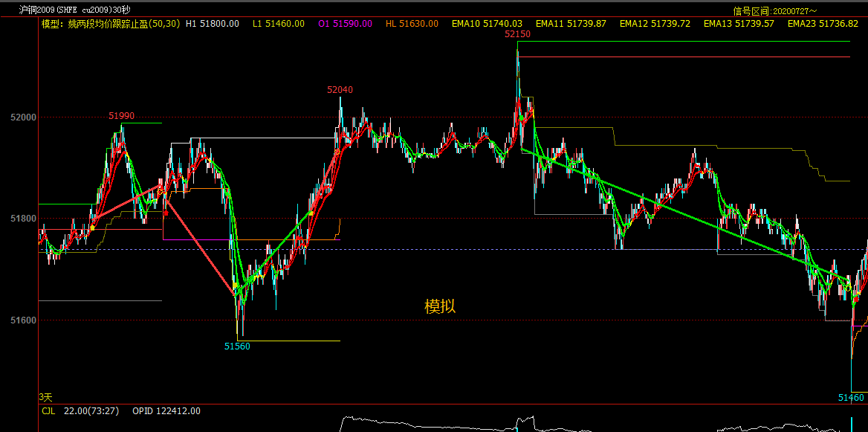
Task: Click the 51460 low price marker
Action: [x=851, y=398]
